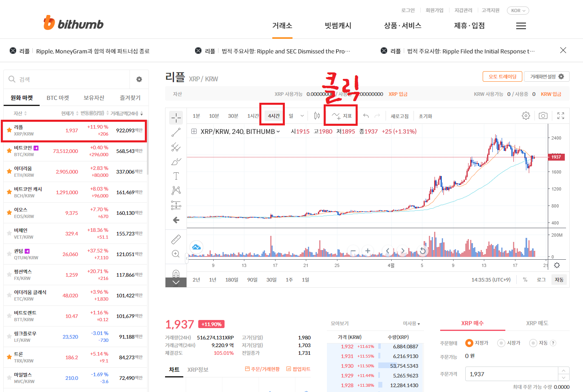Viewport: 583px width, 392px height.
Task: Toggle the magnet mode tool
Action: 176,273
